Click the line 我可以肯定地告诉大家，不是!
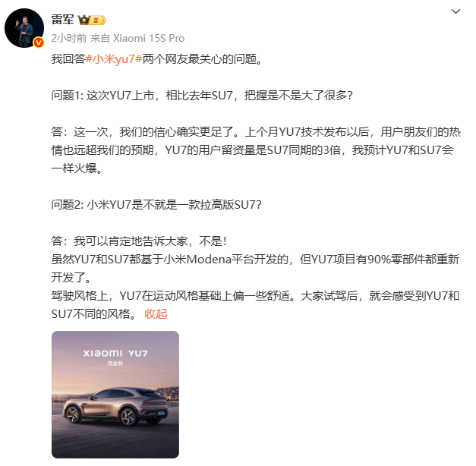Image resolution: width=476 pixels, height=466 pixels. [139, 241]
